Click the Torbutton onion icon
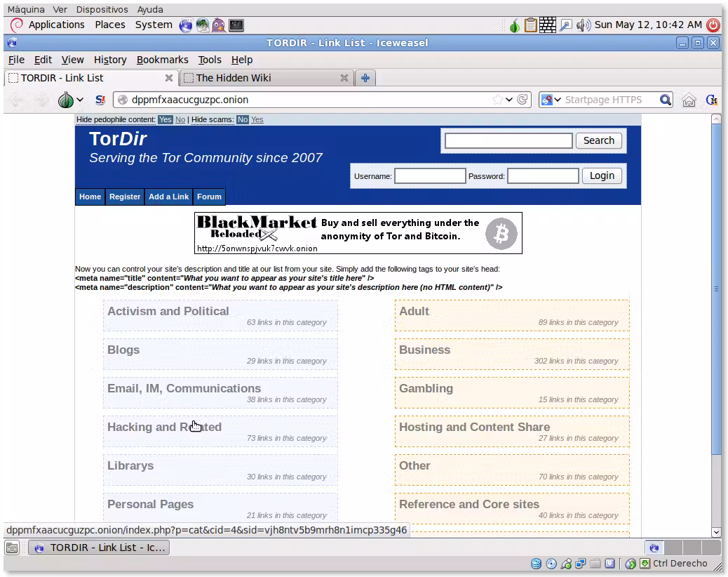 tap(65, 100)
